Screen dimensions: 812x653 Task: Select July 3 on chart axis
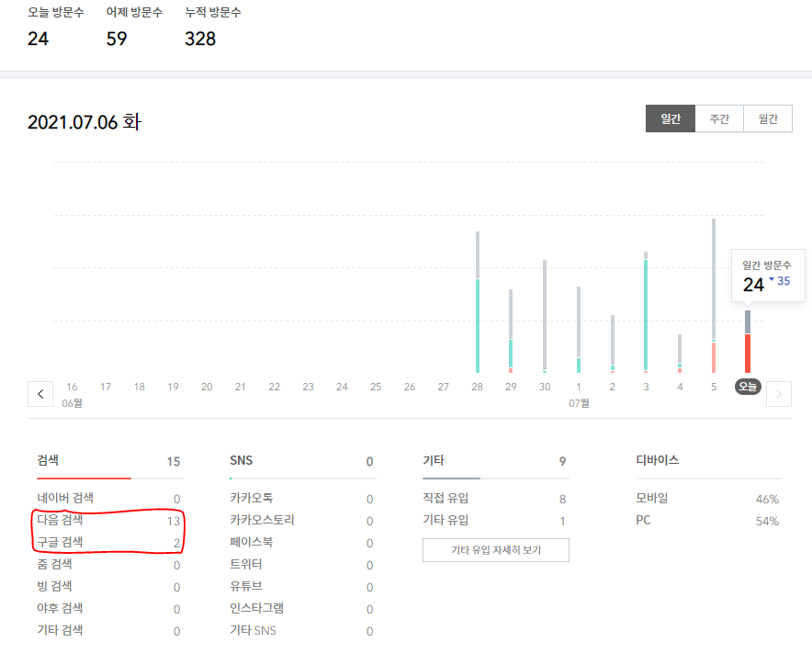pos(646,387)
